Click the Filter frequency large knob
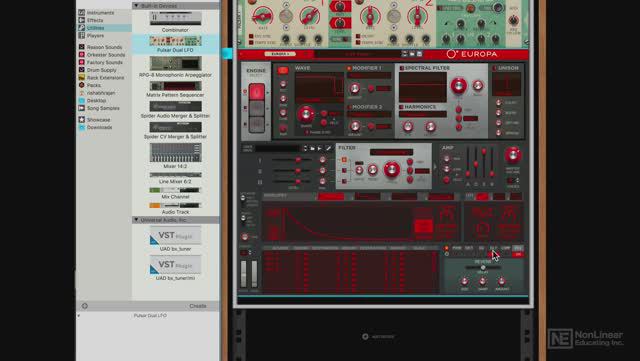640x361 pixels. click(391, 169)
